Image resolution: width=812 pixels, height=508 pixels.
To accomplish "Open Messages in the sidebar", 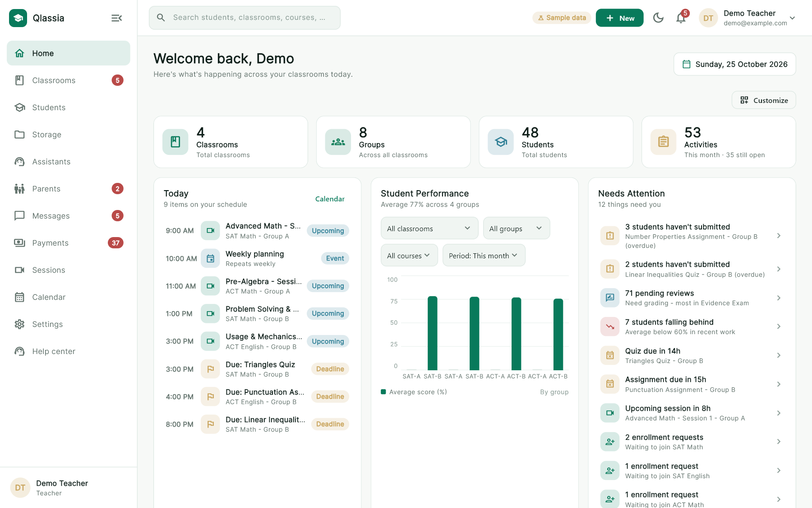I will [x=69, y=216].
